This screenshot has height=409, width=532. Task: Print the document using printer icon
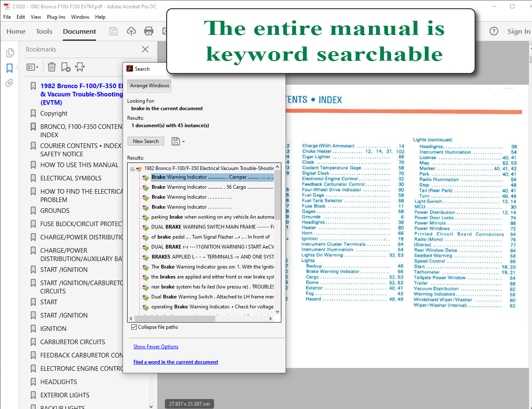149,31
